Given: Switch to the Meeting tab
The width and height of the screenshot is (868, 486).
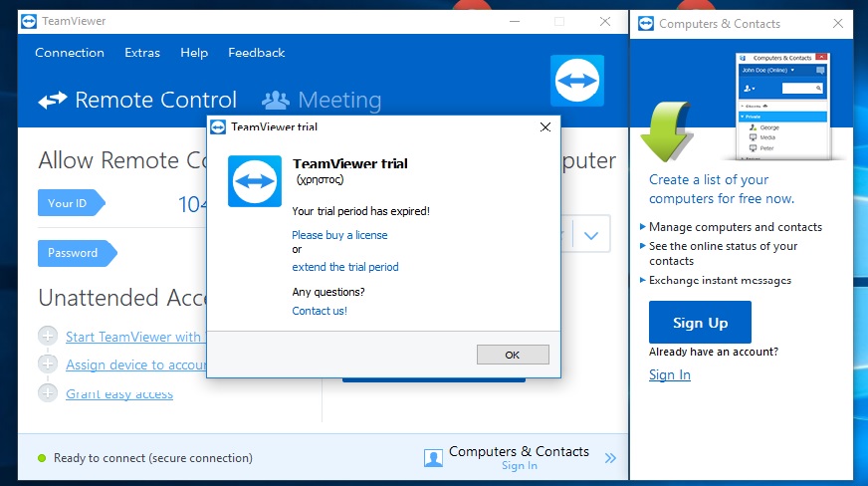Looking at the screenshot, I should (x=322, y=100).
